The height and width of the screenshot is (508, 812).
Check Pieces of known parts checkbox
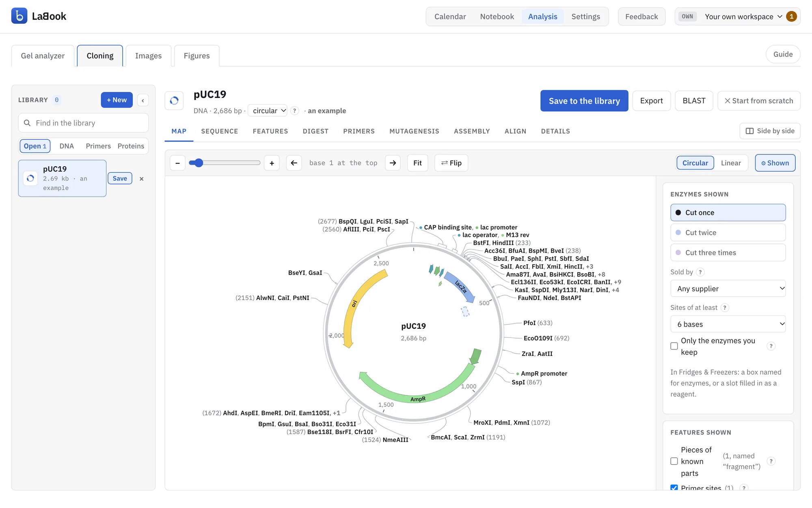point(674,461)
